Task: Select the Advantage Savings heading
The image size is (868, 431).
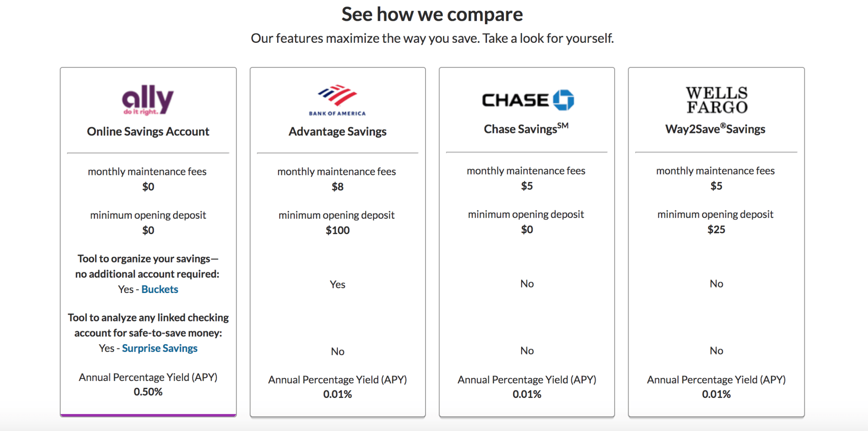Action: coord(337,132)
